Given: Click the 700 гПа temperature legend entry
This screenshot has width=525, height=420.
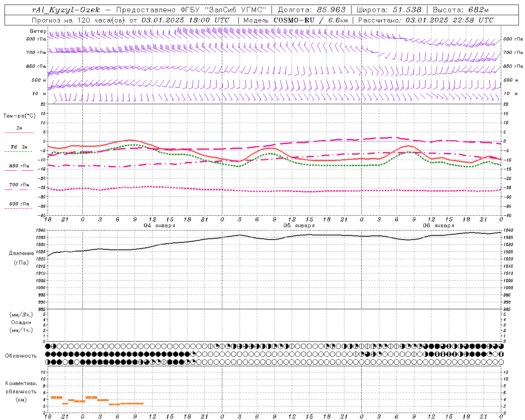Looking at the screenshot, I should point(19,185).
